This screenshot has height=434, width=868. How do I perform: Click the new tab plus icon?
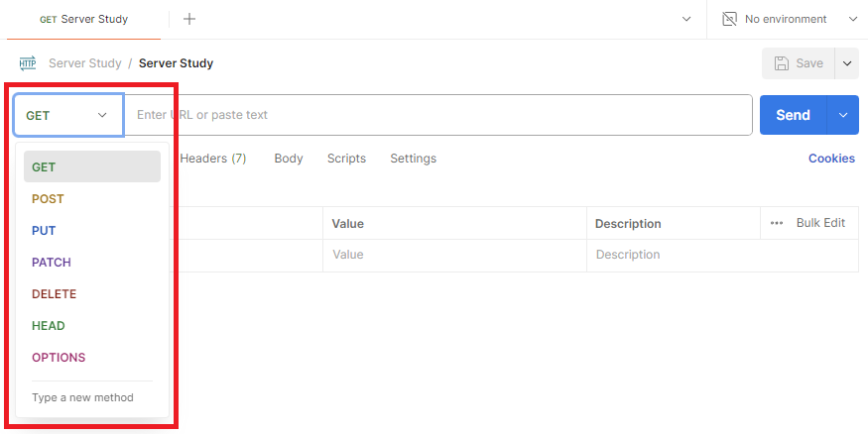[x=189, y=19]
